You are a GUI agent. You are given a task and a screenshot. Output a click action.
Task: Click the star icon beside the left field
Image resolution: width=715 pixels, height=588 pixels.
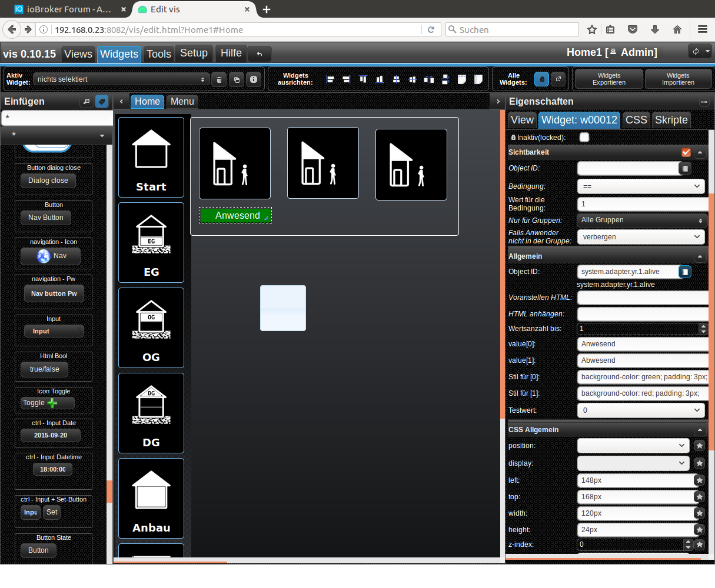[x=699, y=480]
